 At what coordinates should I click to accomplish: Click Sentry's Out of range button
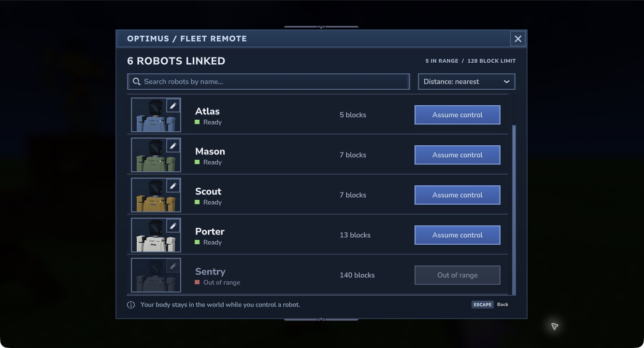(458, 275)
